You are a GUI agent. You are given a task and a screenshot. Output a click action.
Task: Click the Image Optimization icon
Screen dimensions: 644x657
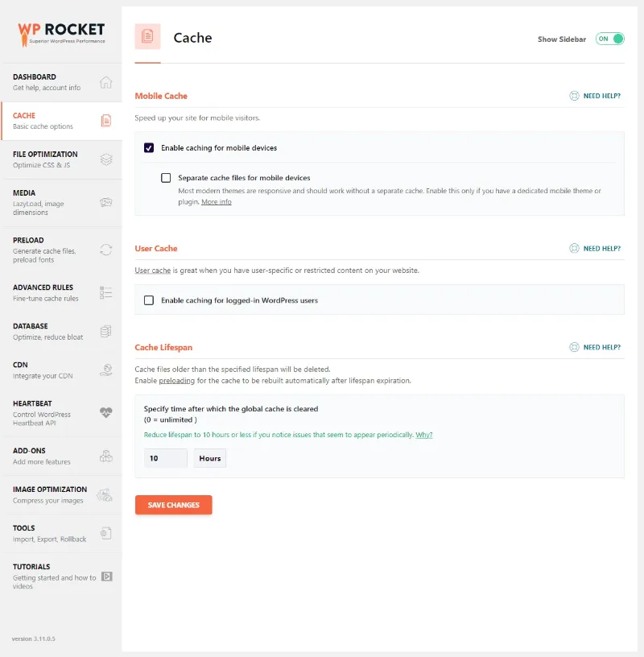(x=106, y=494)
